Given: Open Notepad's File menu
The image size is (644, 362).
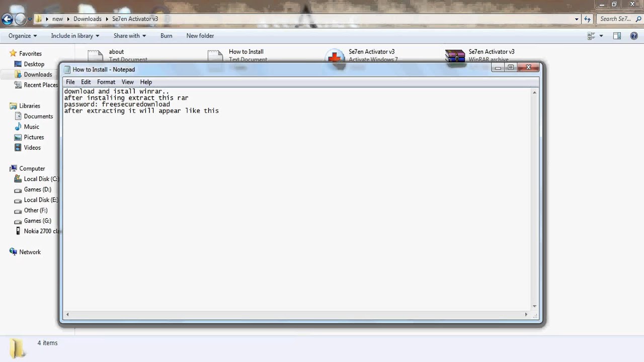Looking at the screenshot, I should tap(70, 82).
